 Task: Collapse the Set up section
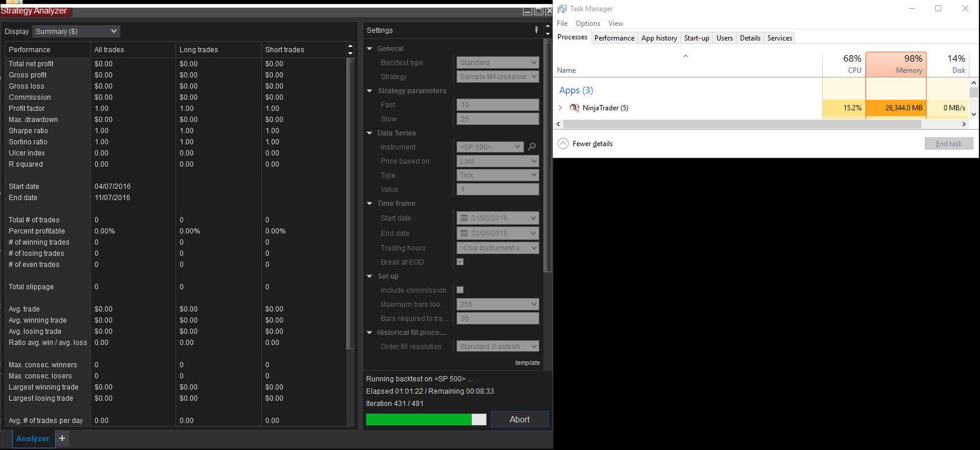click(x=370, y=276)
